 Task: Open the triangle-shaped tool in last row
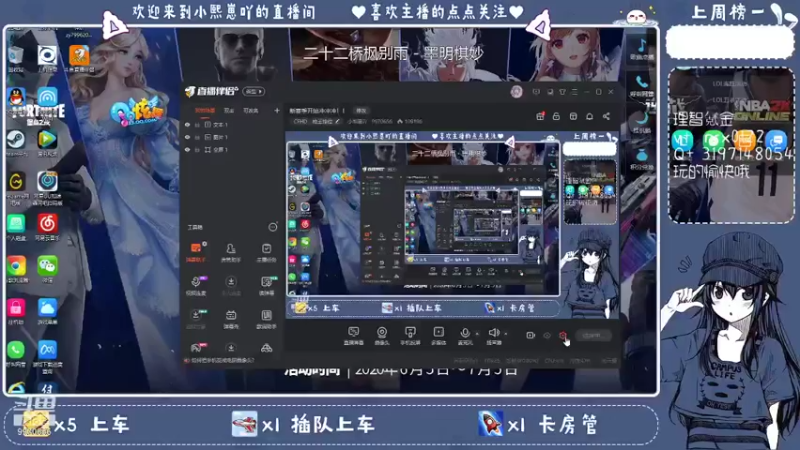(266, 348)
